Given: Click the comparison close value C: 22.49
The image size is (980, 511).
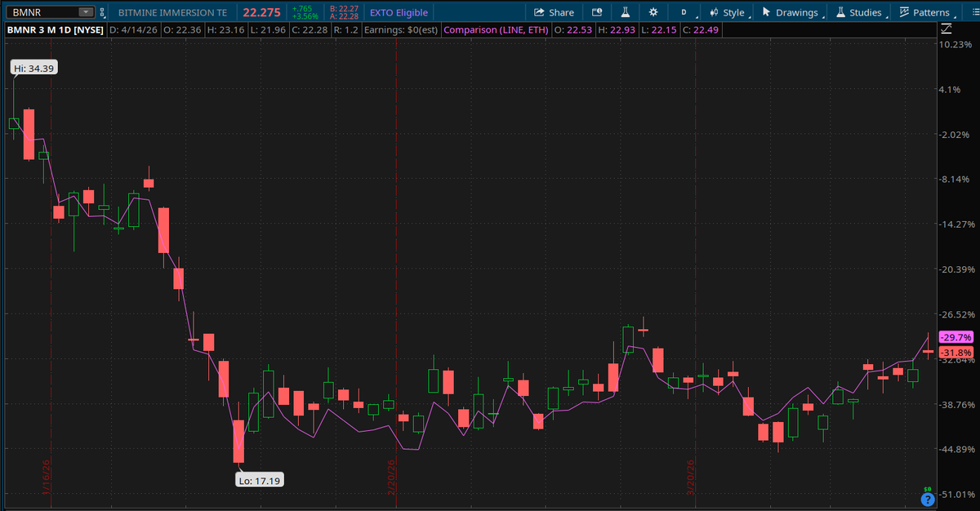Looking at the screenshot, I should (702, 30).
